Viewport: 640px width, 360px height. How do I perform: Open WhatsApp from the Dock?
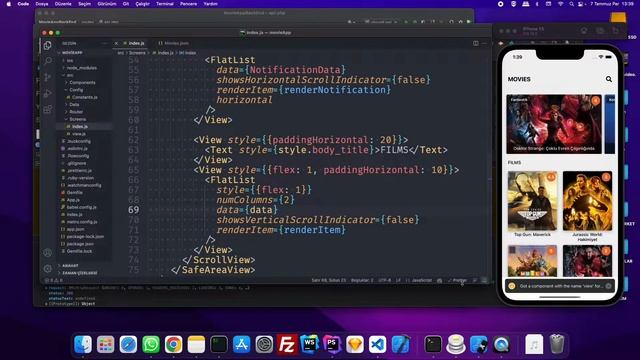[x=151, y=344]
